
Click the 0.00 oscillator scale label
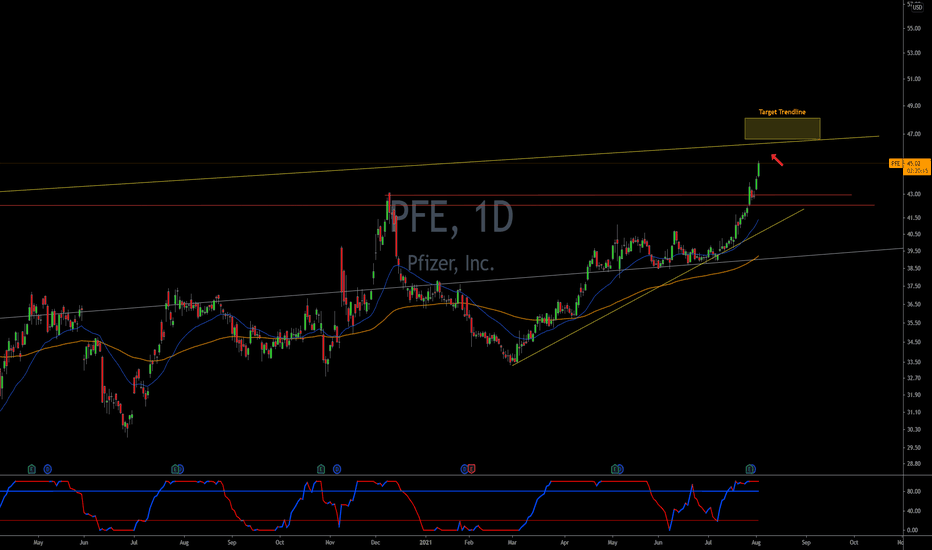(913, 530)
